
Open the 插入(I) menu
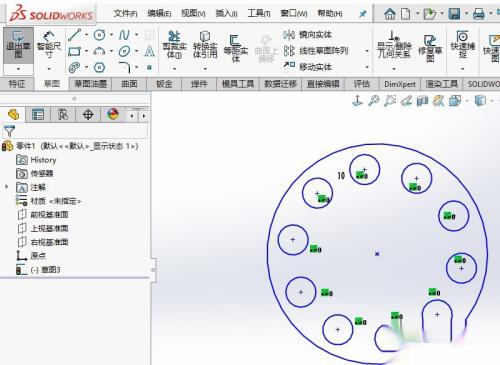226,14
